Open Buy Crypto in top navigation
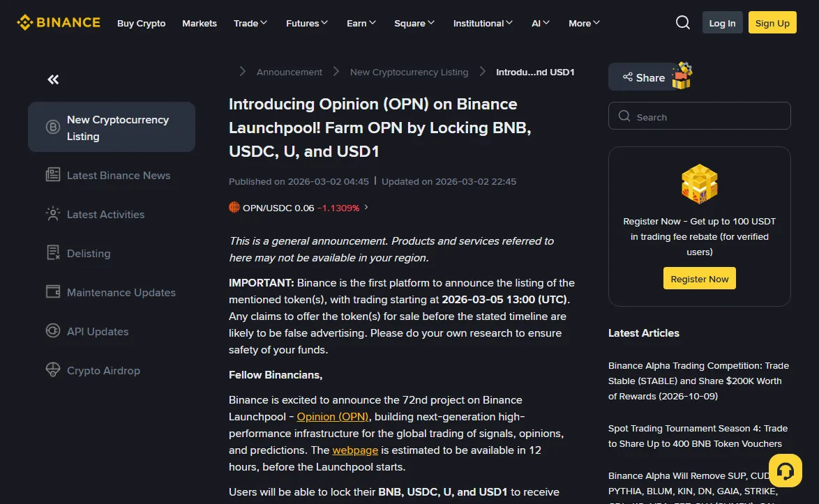 point(141,23)
